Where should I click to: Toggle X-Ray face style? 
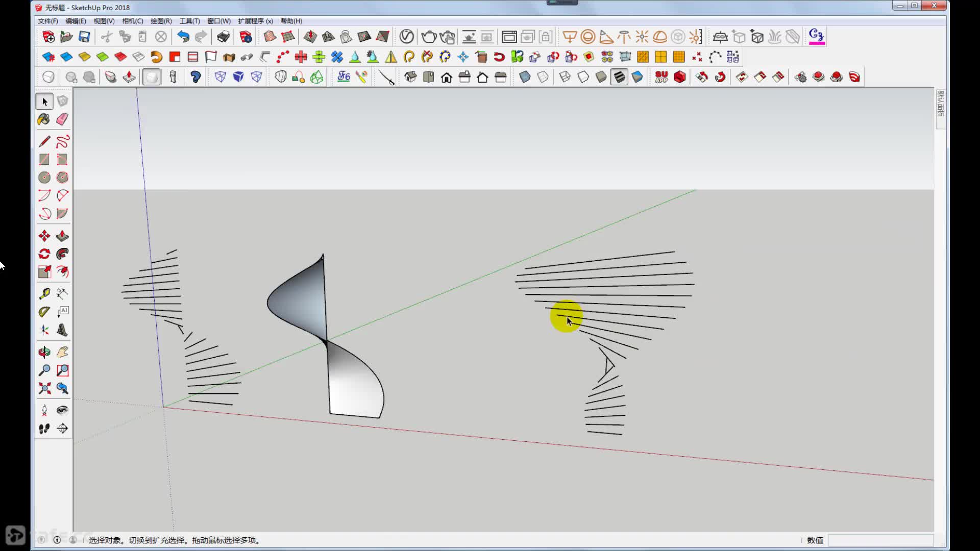pos(525,77)
